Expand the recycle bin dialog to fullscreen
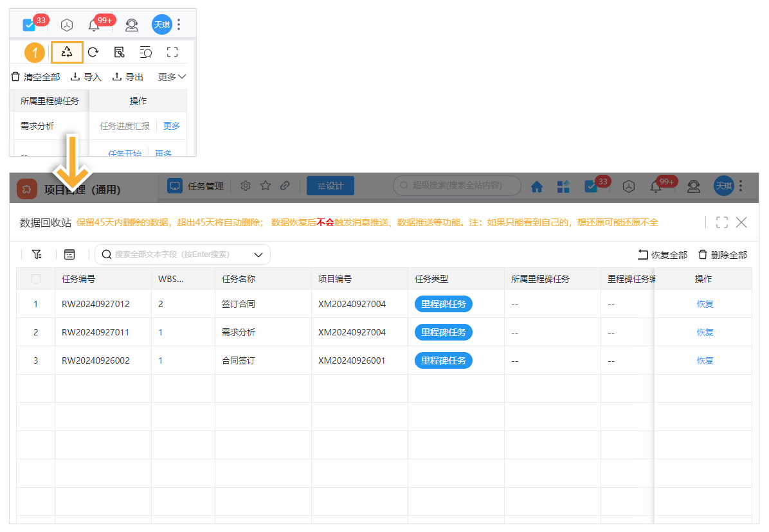Image resolution: width=769 pixels, height=532 pixels. pyautogui.click(x=721, y=222)
